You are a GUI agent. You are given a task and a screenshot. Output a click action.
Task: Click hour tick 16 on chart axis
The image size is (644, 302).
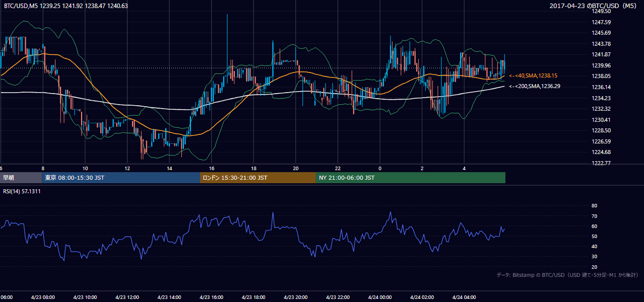click(x=211, y=168)
